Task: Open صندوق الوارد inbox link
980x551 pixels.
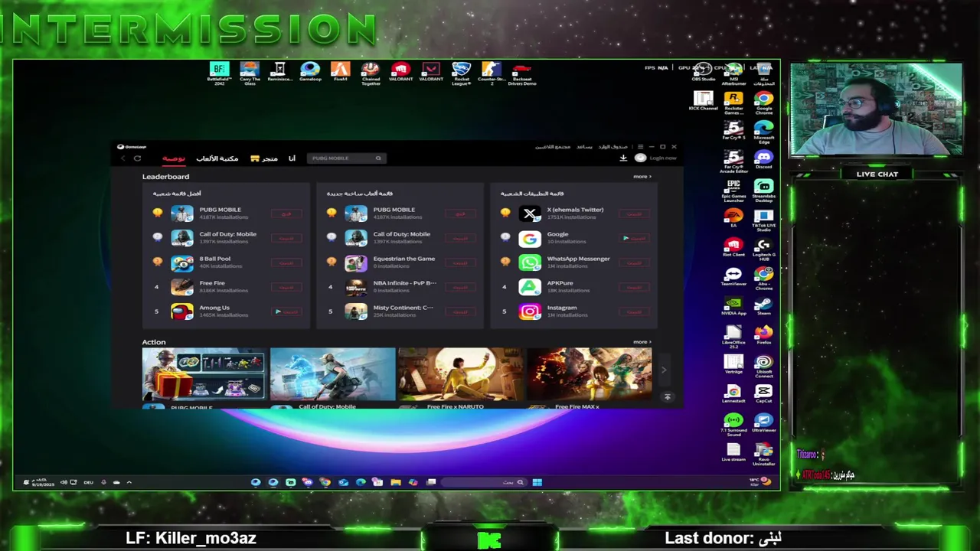Action: click(x=613, y=147)
